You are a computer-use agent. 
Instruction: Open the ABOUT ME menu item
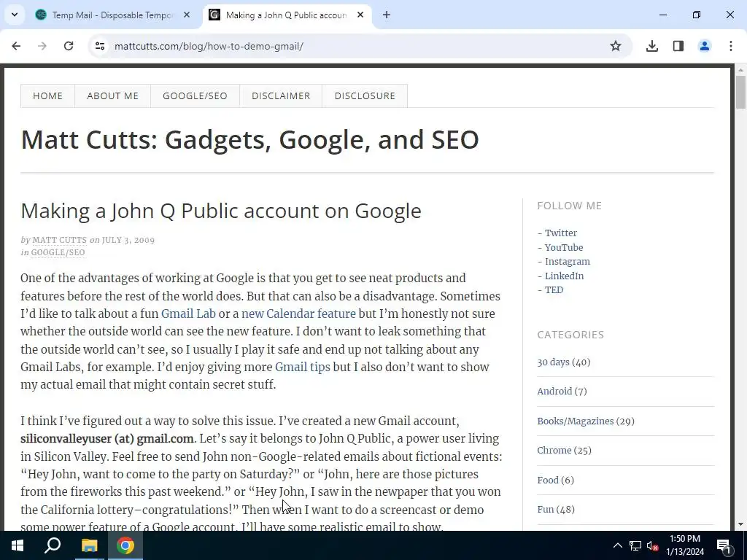point(113,96)
